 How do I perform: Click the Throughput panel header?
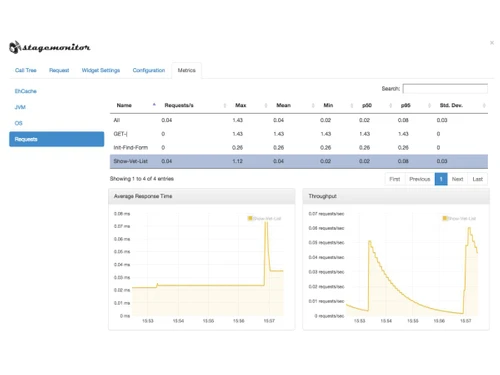tap(396, 196)
